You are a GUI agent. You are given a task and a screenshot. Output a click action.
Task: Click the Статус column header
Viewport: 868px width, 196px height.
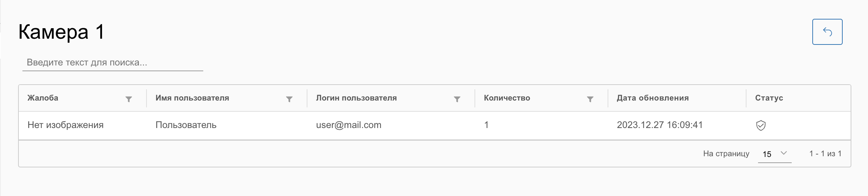(769, 98)
